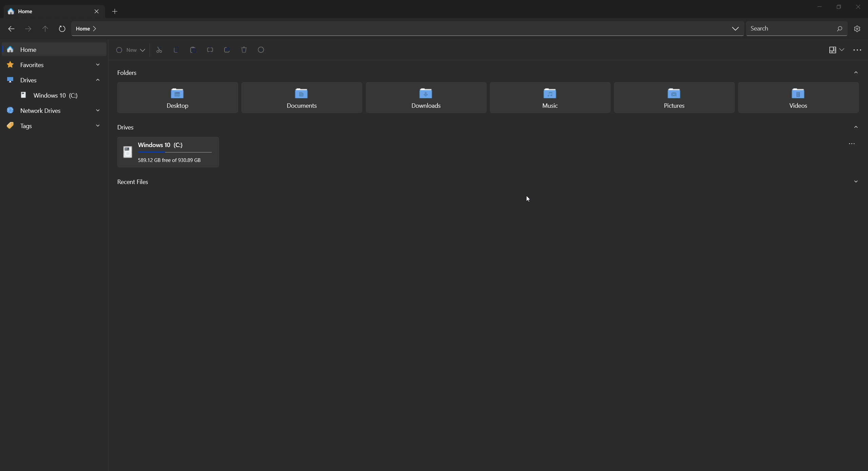Click into the Search field

[x=796, y=29]
